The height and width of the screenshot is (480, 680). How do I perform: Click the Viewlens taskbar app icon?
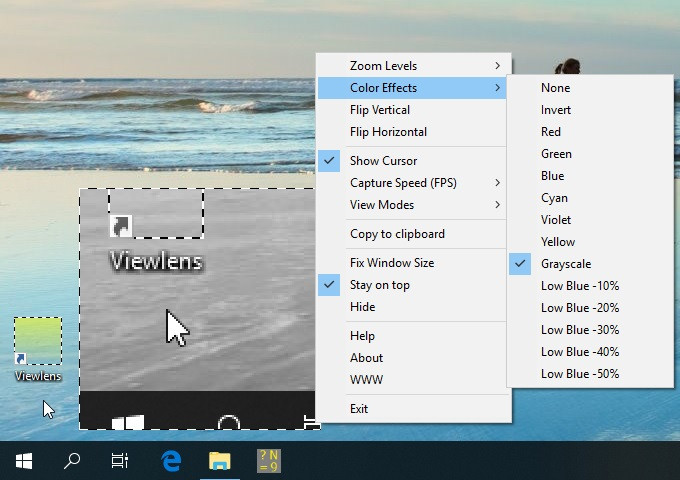[269, 460]
